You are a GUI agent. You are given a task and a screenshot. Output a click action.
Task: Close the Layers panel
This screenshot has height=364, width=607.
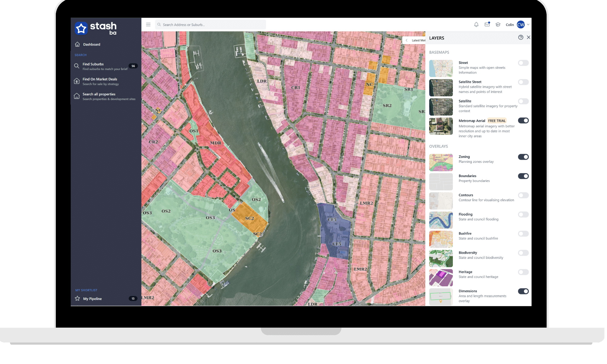tap(529, 37)
